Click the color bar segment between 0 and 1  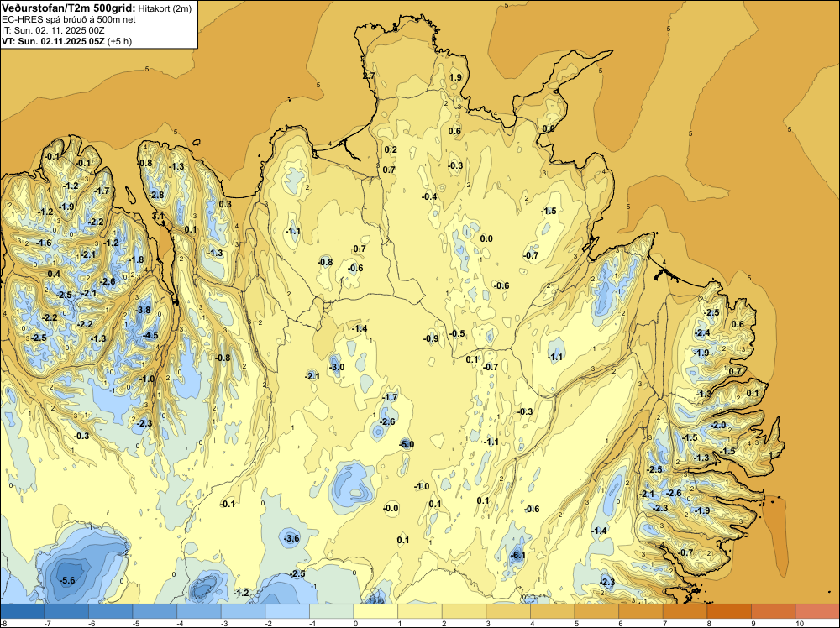[375, 611]
